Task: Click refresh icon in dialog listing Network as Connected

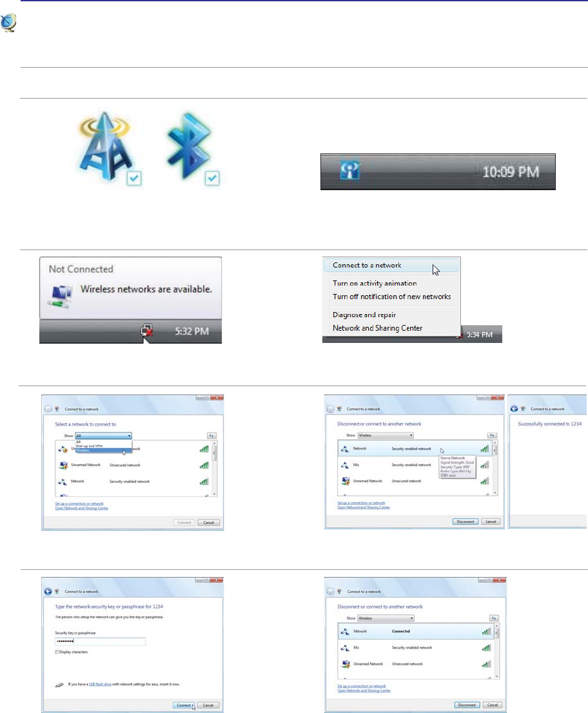Action: (x=494, y=618)
